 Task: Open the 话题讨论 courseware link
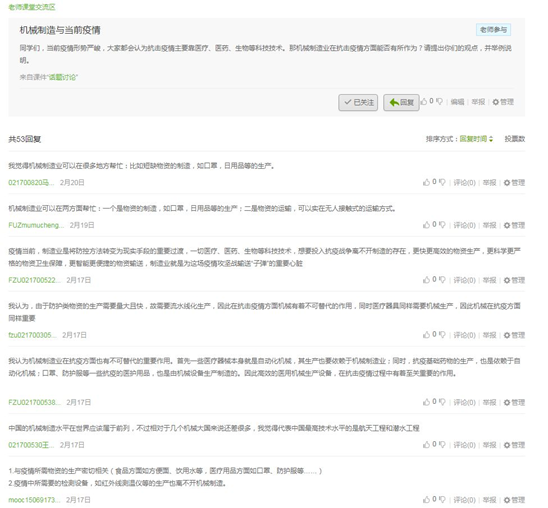(x=63, y=77)
